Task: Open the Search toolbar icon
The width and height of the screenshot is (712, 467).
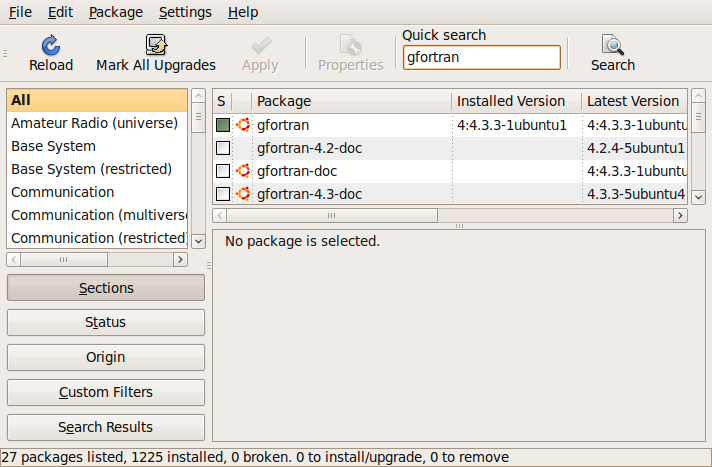Action: coord(612,45)
